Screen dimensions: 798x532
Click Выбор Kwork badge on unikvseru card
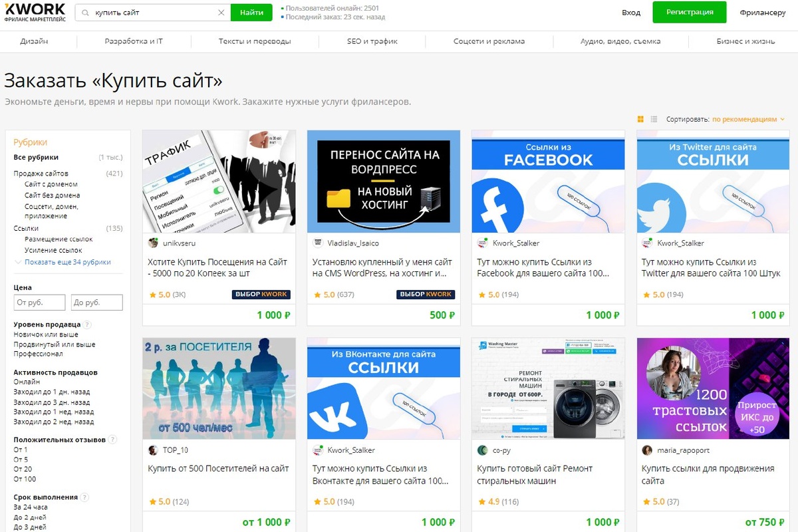(x=261, y=294)
